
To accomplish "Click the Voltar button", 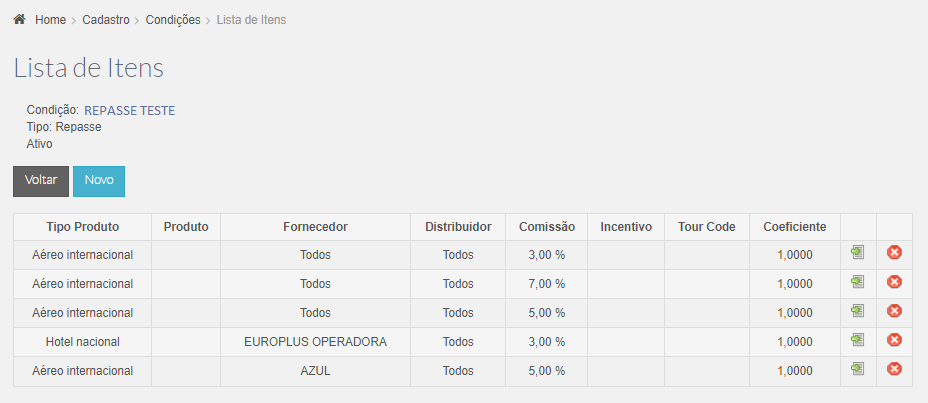I will [x=41, y=181].
